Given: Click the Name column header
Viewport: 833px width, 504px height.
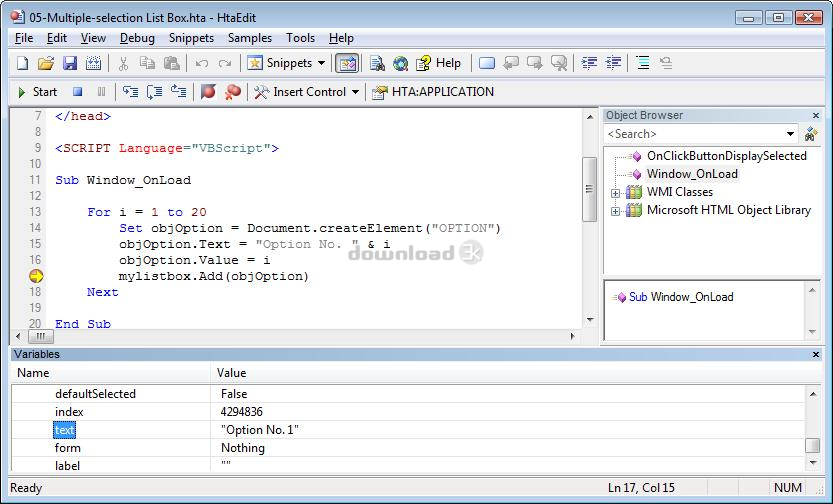Looking at the screenshot, I should coord(112,373).
